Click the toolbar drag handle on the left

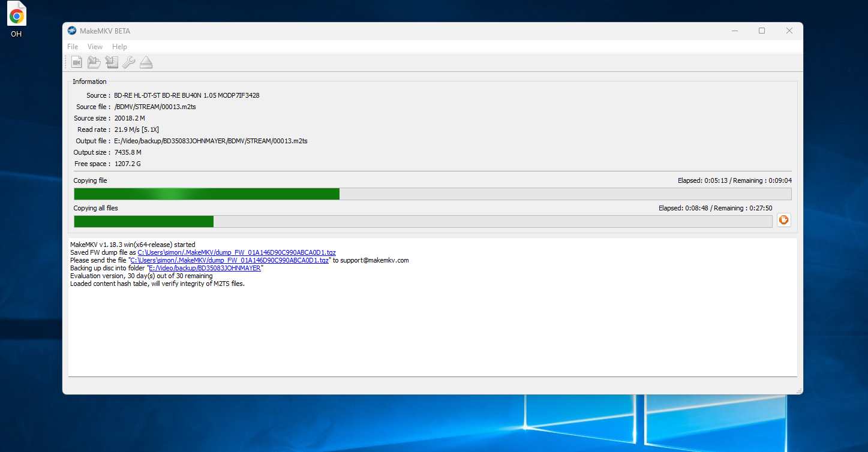pos(66,62)
